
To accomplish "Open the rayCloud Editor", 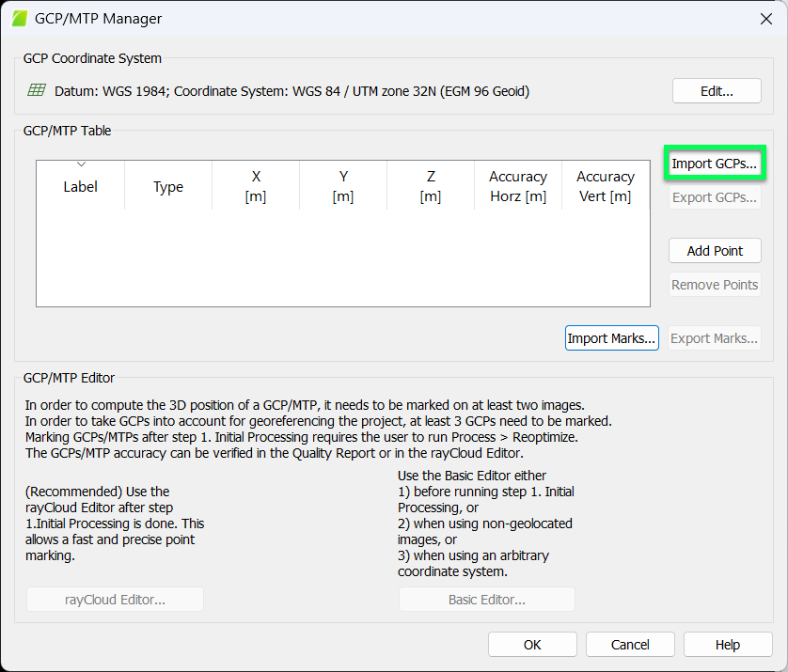I will click(x=114, y=599).
